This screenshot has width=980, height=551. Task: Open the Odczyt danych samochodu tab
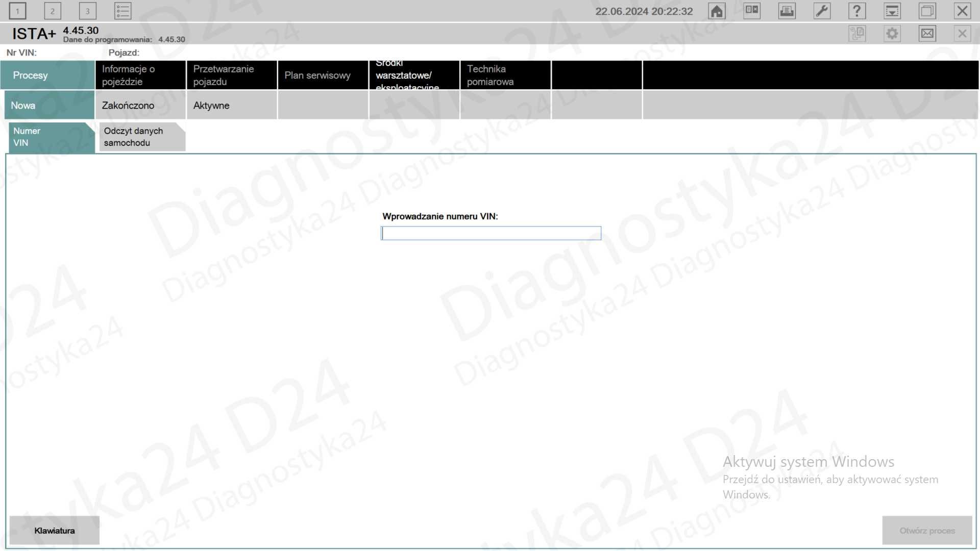click(142, 137)
